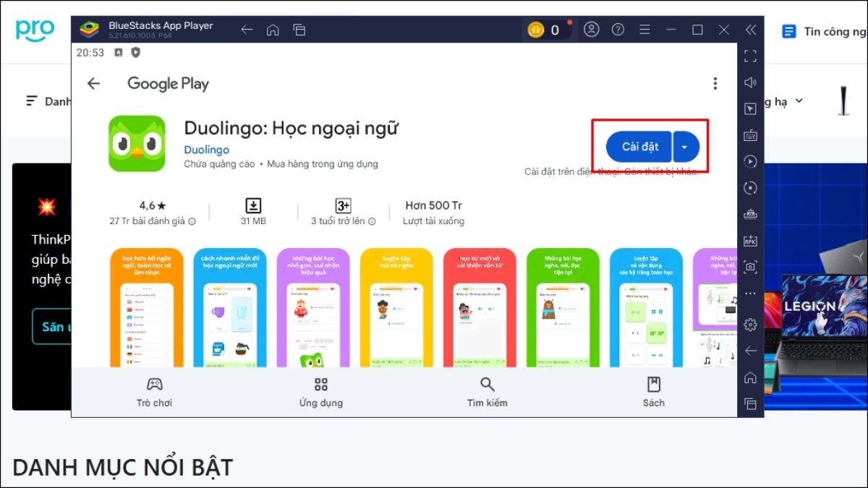The width and height of the screenshot is (868, 488).
Task: Take a screenshot with camera icon
Action: 750,267
